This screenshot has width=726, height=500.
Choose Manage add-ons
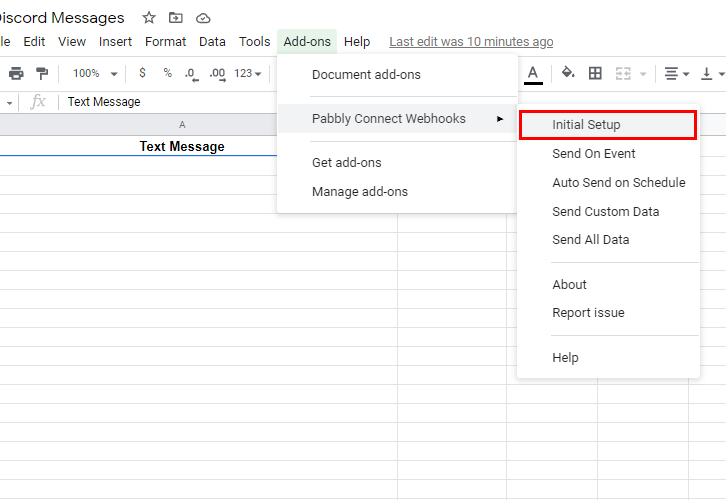click(397, 192)
